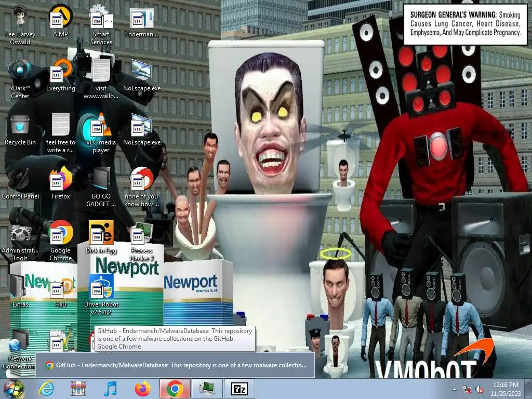Open the Windows Start menu orb
The image size is (532, 399).
point(14,389)
